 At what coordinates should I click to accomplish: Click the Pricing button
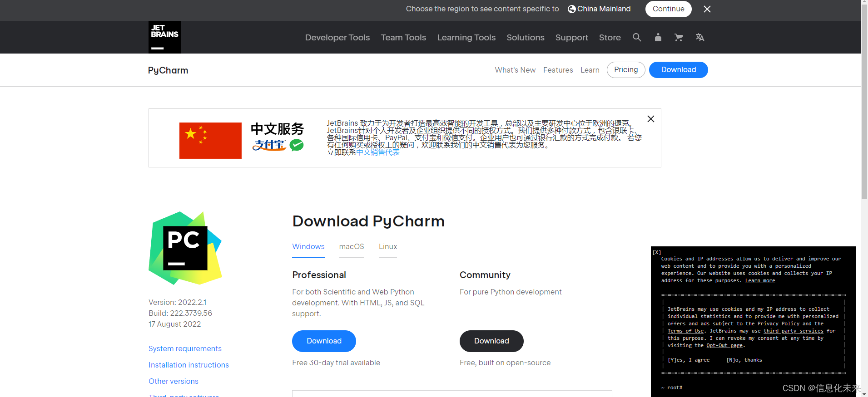(x=626, y=70)
